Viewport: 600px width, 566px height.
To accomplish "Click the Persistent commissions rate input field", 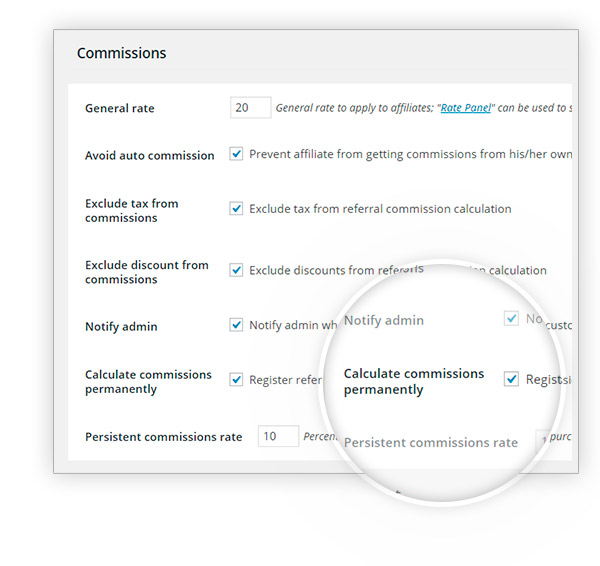I will pos(278,436).
